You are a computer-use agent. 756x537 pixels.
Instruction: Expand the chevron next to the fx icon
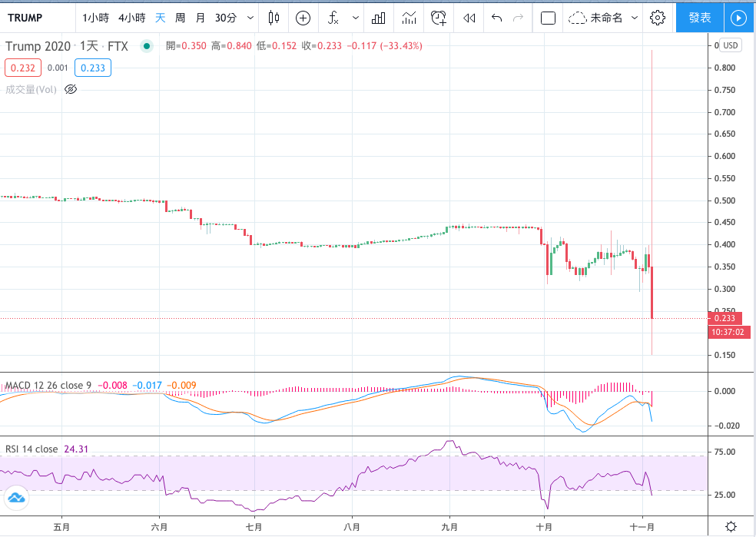[356, 18]
